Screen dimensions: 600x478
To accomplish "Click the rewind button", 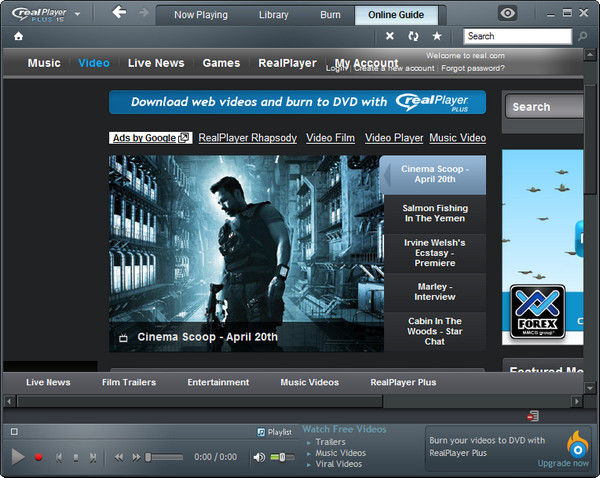I will (119, 457).
